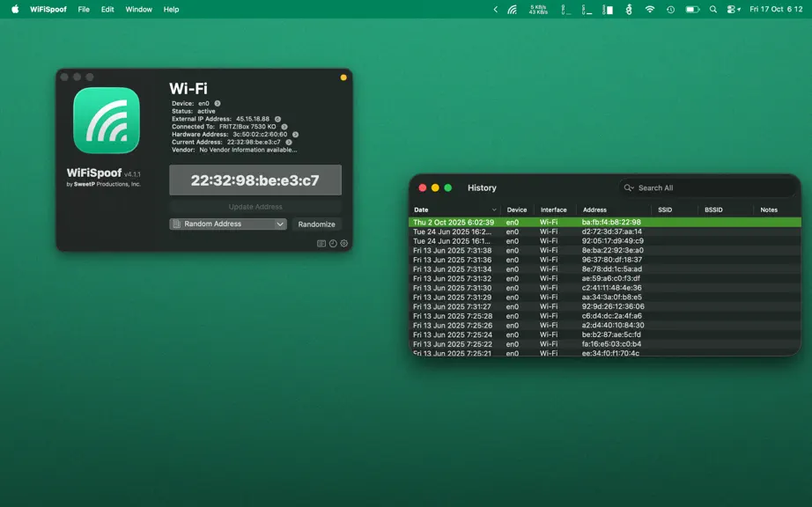Select row with address 96:37:80:df:18:37
Image resolution: width=812 pixels, height=507 pixels.
(x=605, y=260)
